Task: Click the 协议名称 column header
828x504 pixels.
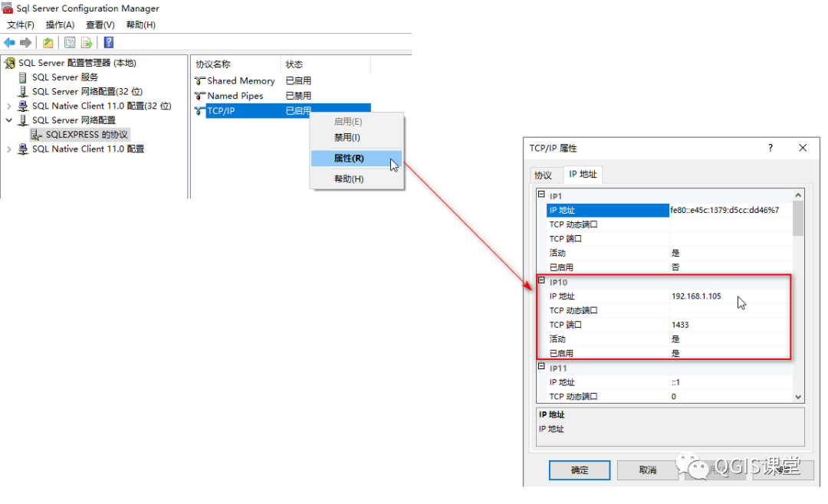Action: click(x=235, y=64)
